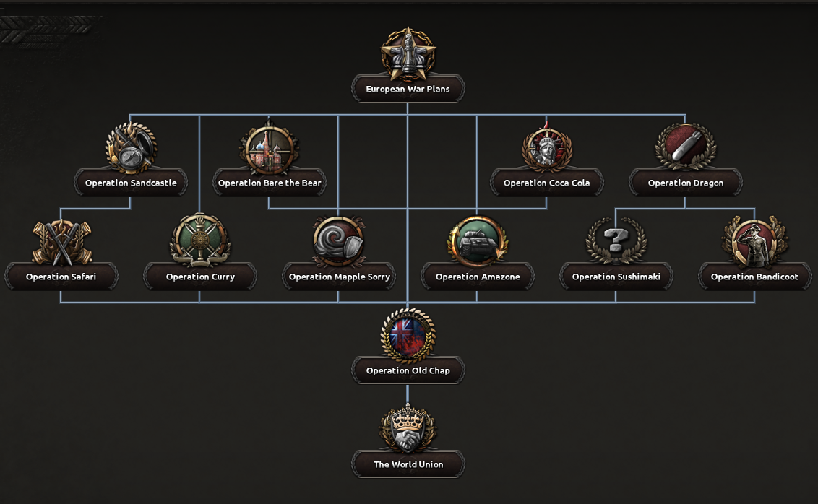This screenshot has width=818, height=504.
Task: Select the Operation Dragon bomb icon
Action: 686,147
